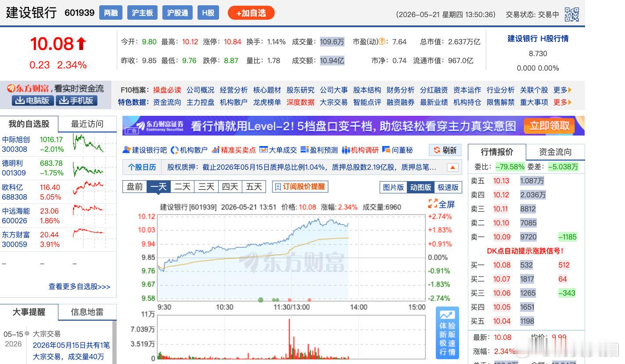The image size is (625, 364).
Task: Expand the 个股日历 notice arrow
Action: pos(453,168)
